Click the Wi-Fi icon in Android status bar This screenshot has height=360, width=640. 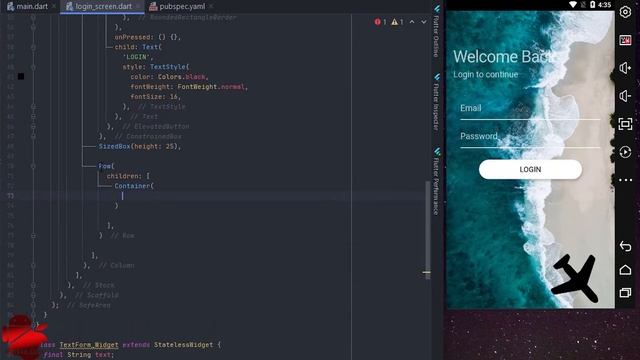coord(573,4)
